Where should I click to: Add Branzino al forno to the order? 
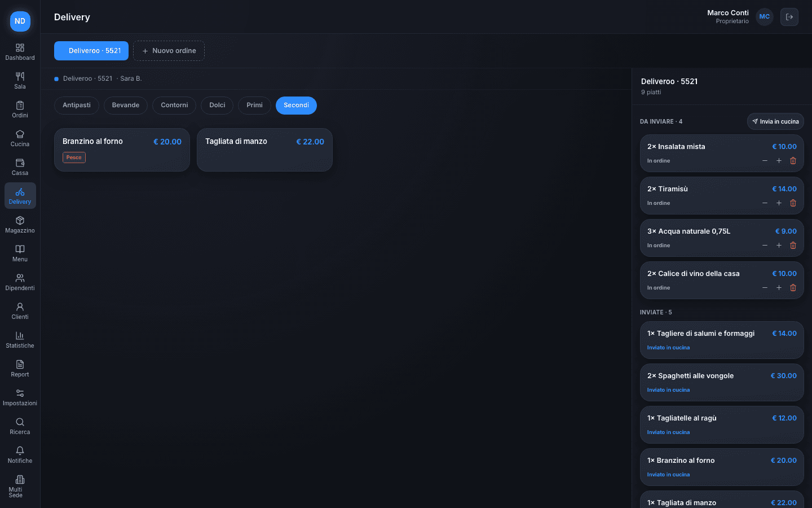coord(122,150)
